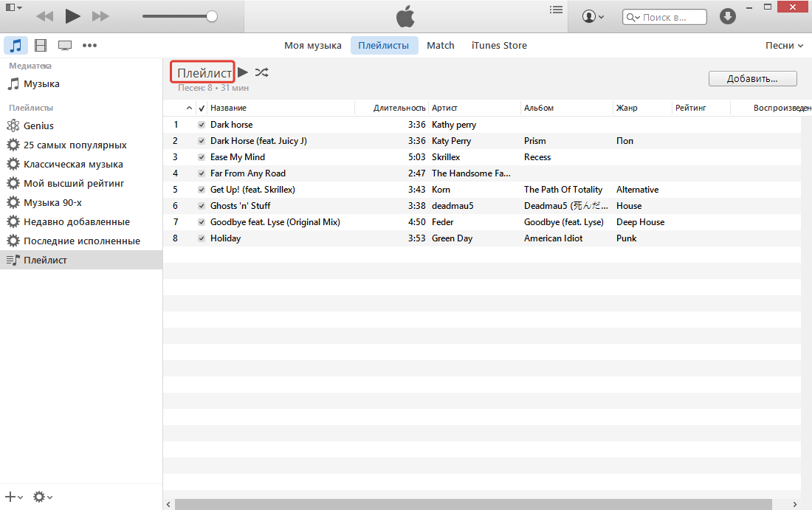
Task: Uncheck the Holiday song checkbox
Action: (202, 238)
